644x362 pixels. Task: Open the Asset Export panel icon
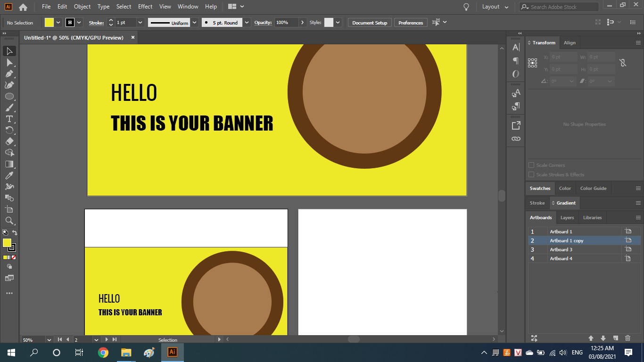click(x=516, y=125)
